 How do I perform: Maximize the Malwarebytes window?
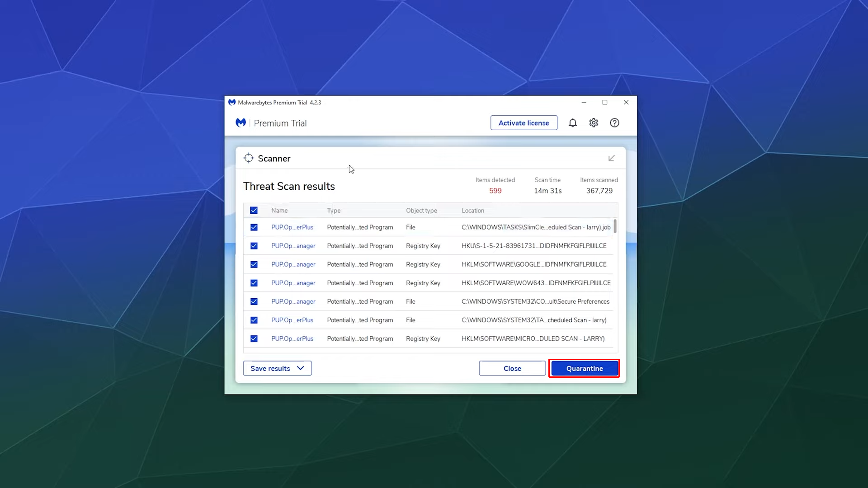(605, 103)
